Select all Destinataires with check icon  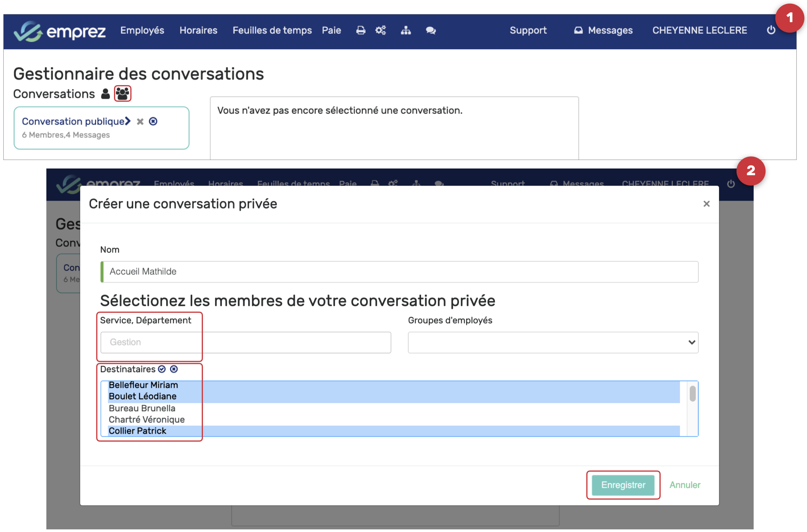pos(162,369)
